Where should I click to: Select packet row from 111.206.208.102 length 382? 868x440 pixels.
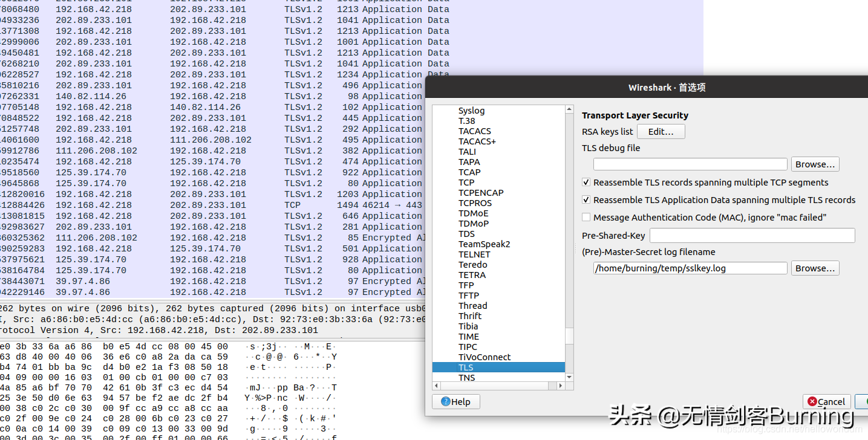pyautogui.click(x=212, y=150)
